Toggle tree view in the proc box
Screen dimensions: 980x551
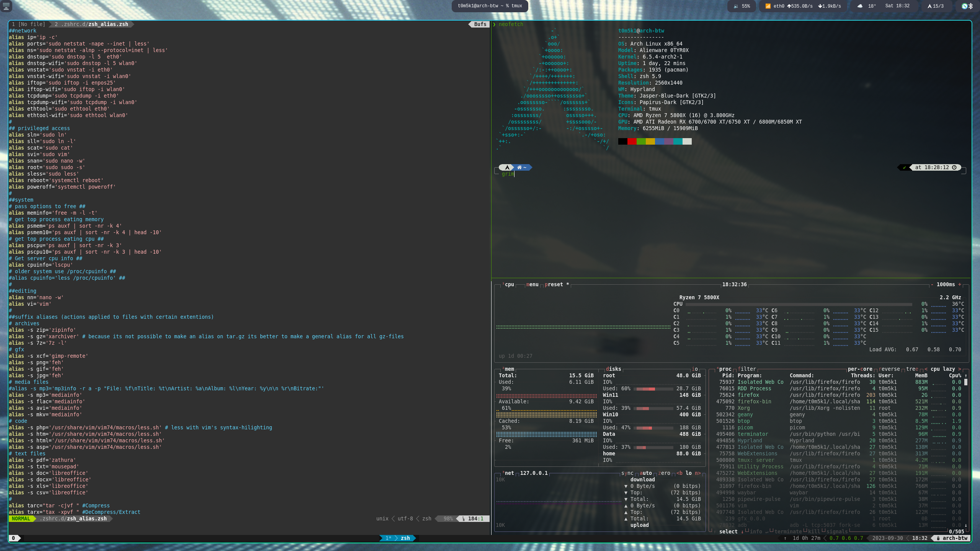click(x=912, y=369)
